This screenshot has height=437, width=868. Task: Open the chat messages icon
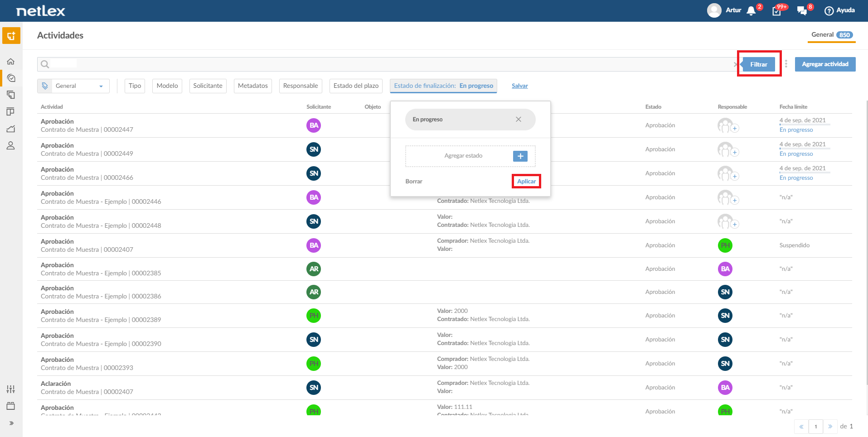coord(802,11)
